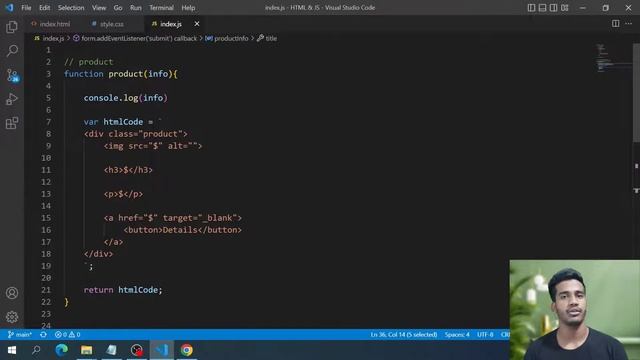Click the Synchronize Changes icon

pos(43,334)
